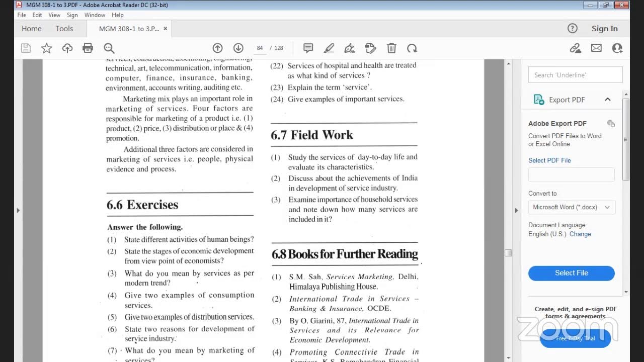Select the Highlight text marker tool

click(x=329, y=48)
